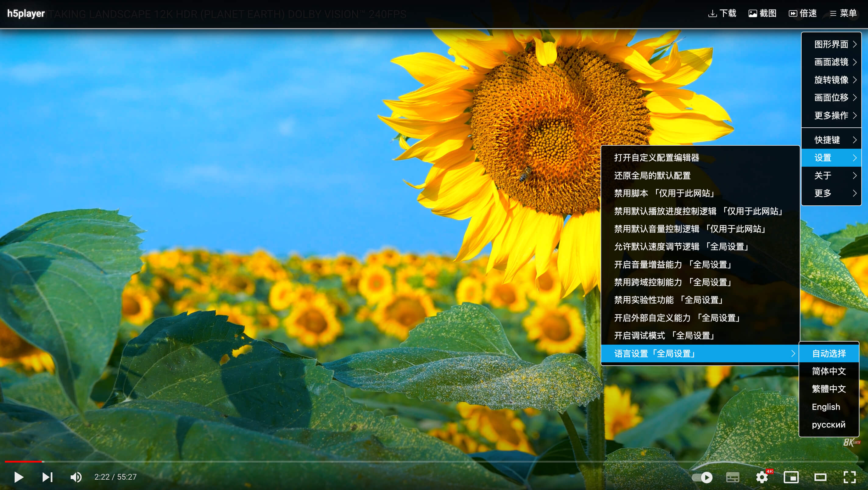
Task: Select 自动选择 language option
Action: click(x=830, y=353)
